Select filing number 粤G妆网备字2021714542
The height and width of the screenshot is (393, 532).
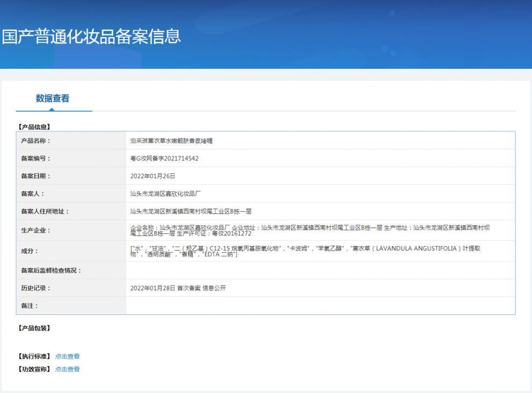164,159
